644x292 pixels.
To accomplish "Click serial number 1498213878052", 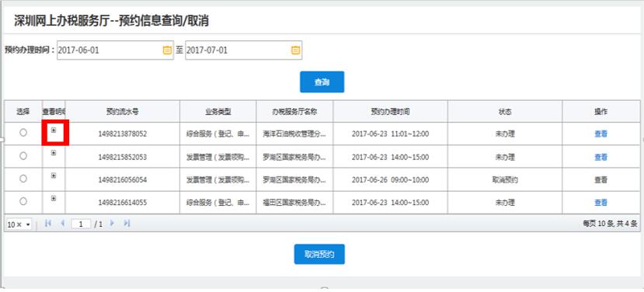I will 123,134.
